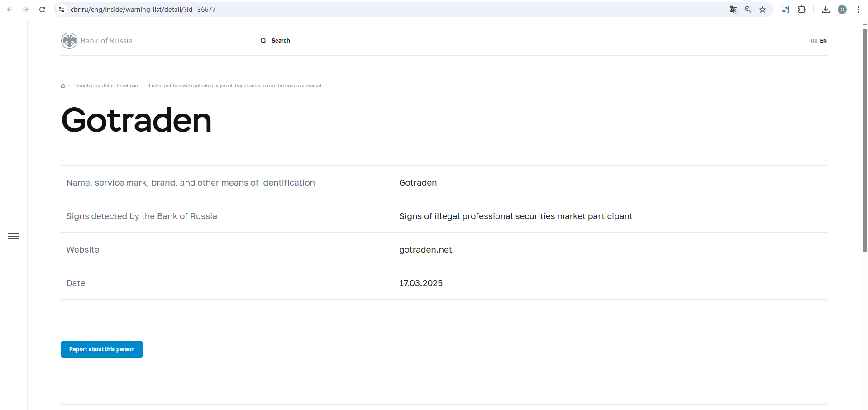The width and height of the screenshot is (868, 410).
Task: Click the Bank of Russia logo
Action: [97, 41]
